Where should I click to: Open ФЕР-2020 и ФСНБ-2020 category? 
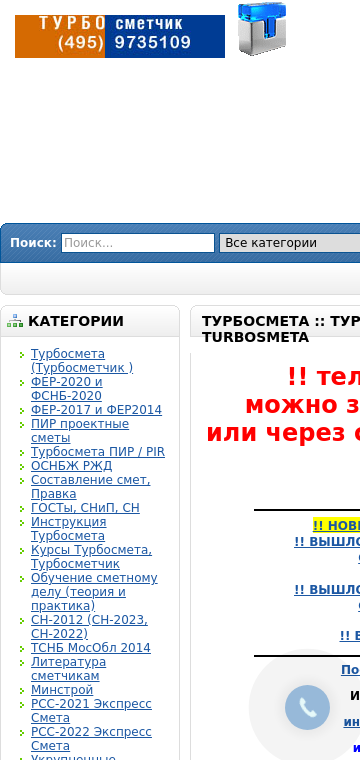pyautogui.click(x=67, y=389)
